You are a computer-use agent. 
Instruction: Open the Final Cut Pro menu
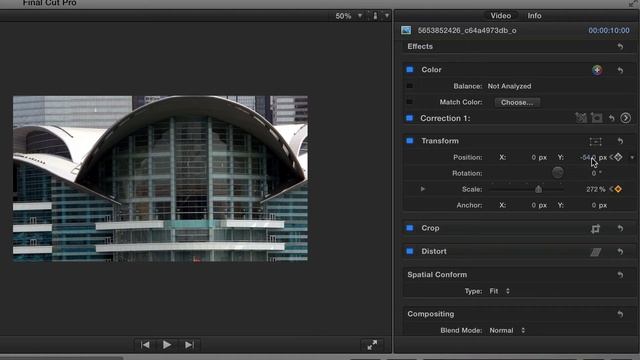tap(49, 3)
